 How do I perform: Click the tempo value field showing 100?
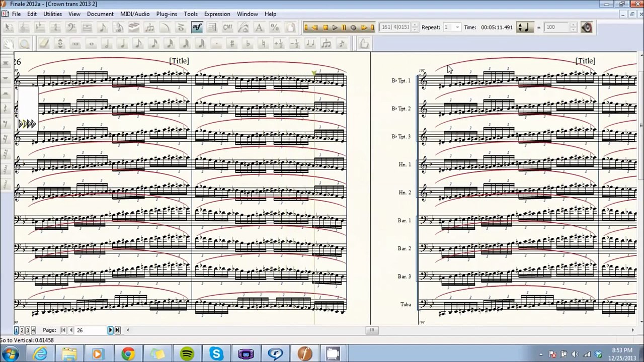click(557, 27)
